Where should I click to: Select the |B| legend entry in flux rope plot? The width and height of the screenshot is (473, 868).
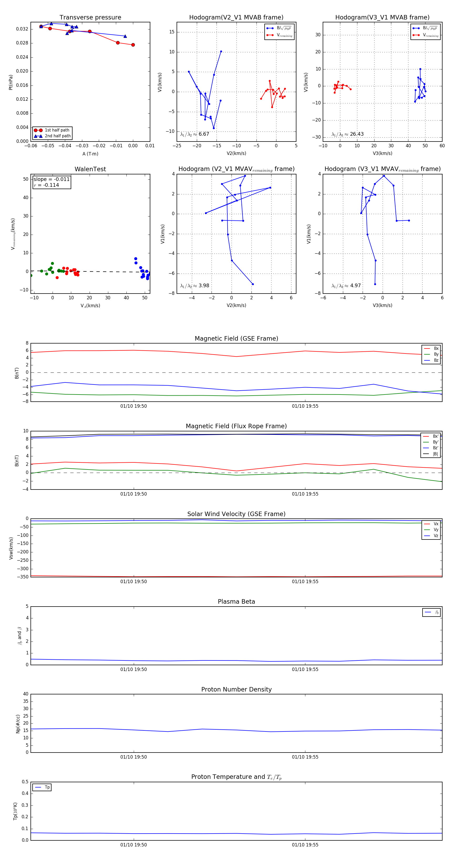coord(431,454)
